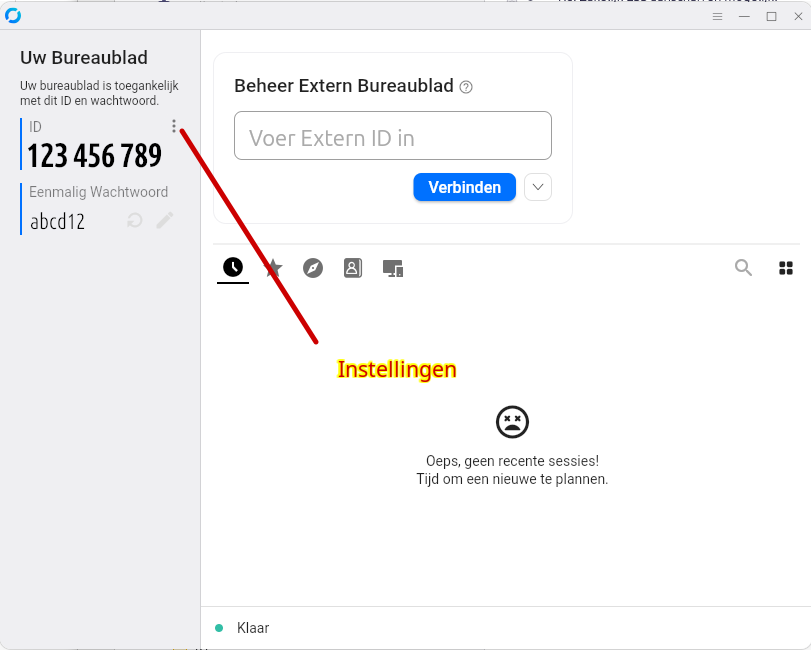Expand the dropdown arrow next to Verbinden
This screenshot has height=650, width=811.
538,187
